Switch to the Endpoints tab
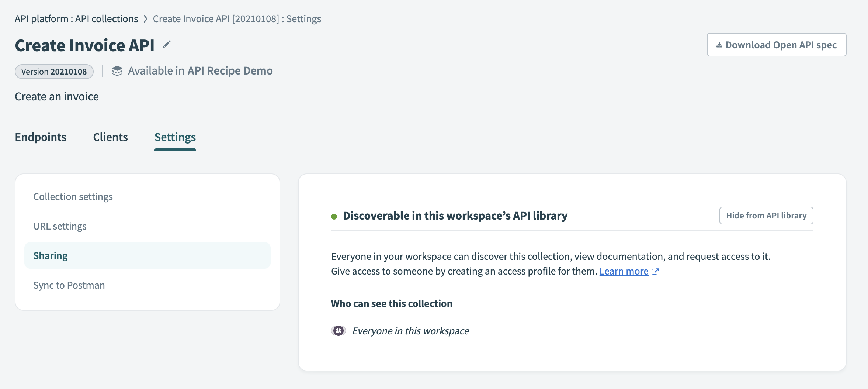The width and height of the screenshot is (868, 389). (x=41, y=137)
